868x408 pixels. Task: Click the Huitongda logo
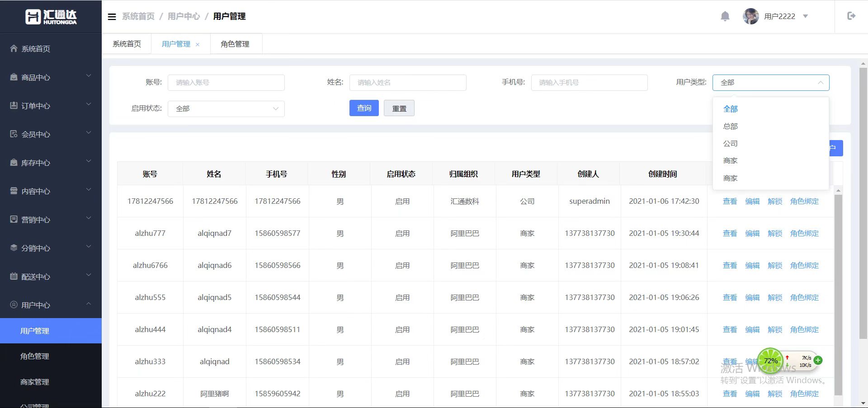click(51, 17)
